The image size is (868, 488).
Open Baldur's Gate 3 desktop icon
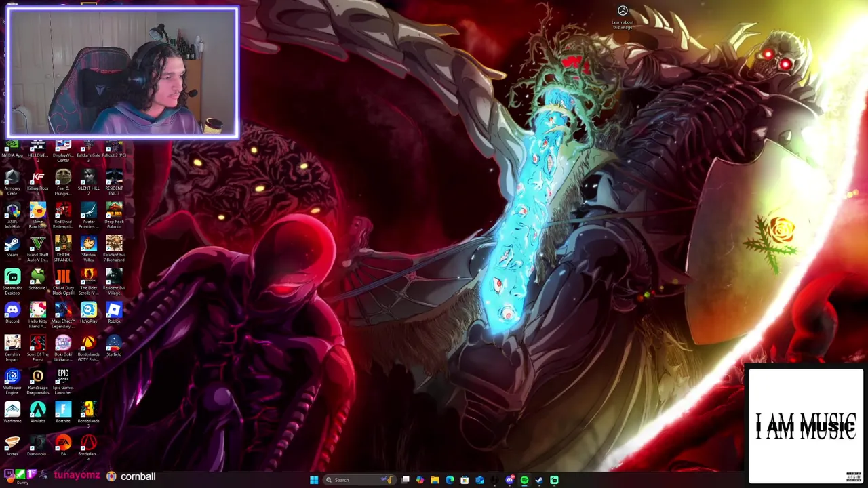(88, 149)
